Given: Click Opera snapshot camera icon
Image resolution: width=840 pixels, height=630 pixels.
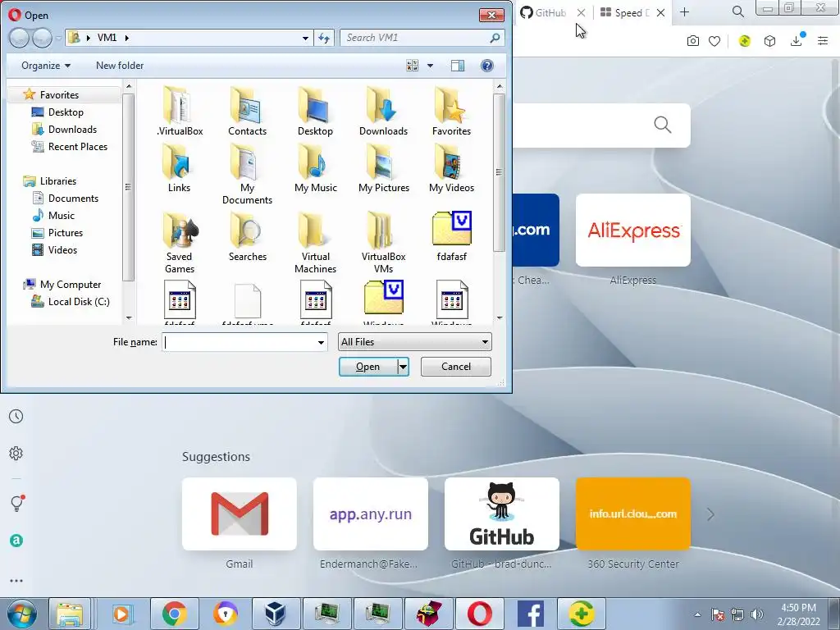Looking at the screenshot, I should click(x=692, y=41).
